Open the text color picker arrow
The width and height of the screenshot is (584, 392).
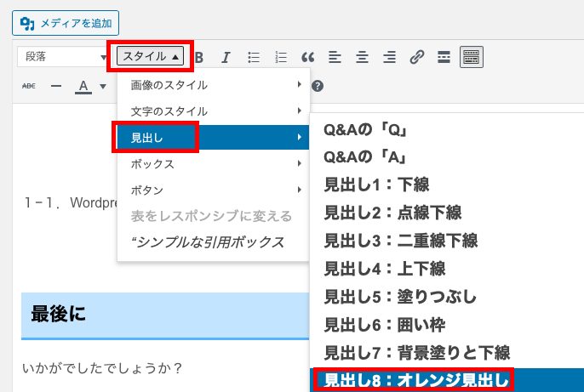tap(102, 86)
